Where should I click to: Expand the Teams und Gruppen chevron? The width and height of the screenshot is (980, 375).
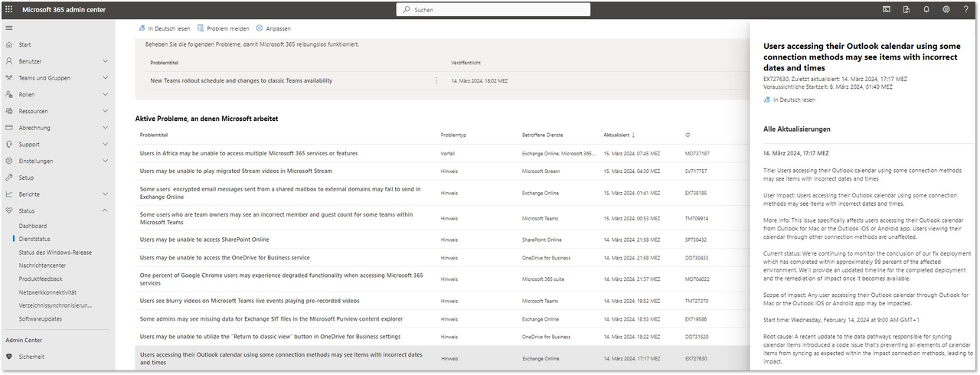point(105,78)
